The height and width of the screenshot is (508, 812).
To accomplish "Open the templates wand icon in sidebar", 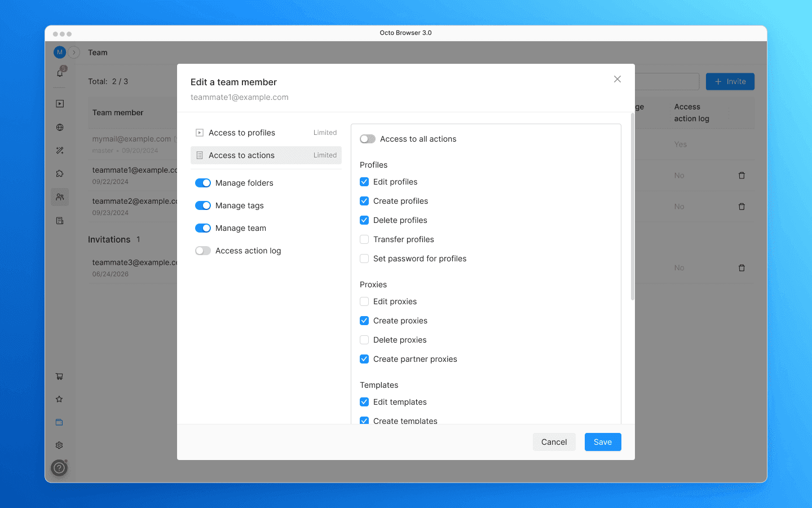I will click(60, 151).
